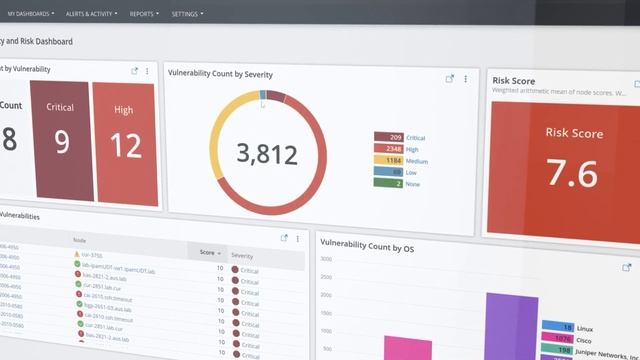640x360 pixels.
Task: Open the My Dashboards menu
Action: pyautogui.click(x=31, y=13)
